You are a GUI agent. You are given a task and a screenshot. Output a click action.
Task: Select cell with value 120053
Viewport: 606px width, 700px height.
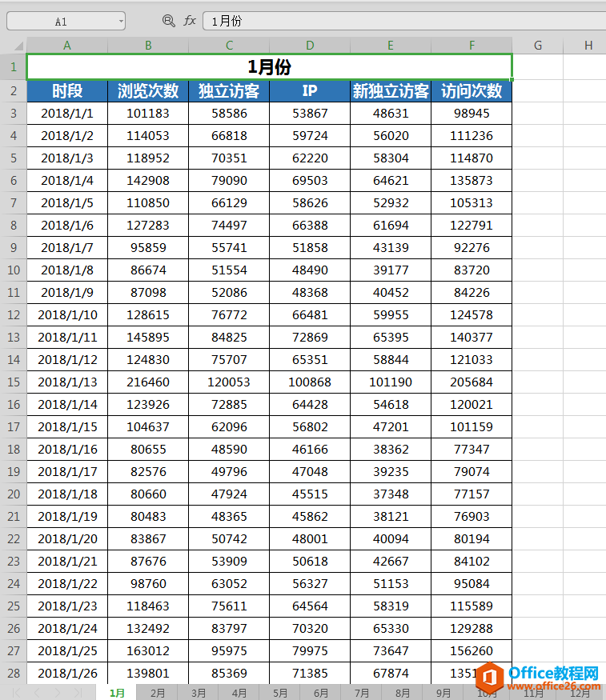(229, 382)
